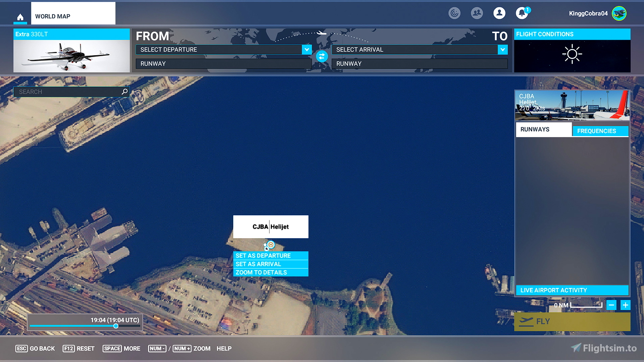Click SPACE MORE
Image resolution: width=644 pixels, height=362 pixels.
point(121,349)
